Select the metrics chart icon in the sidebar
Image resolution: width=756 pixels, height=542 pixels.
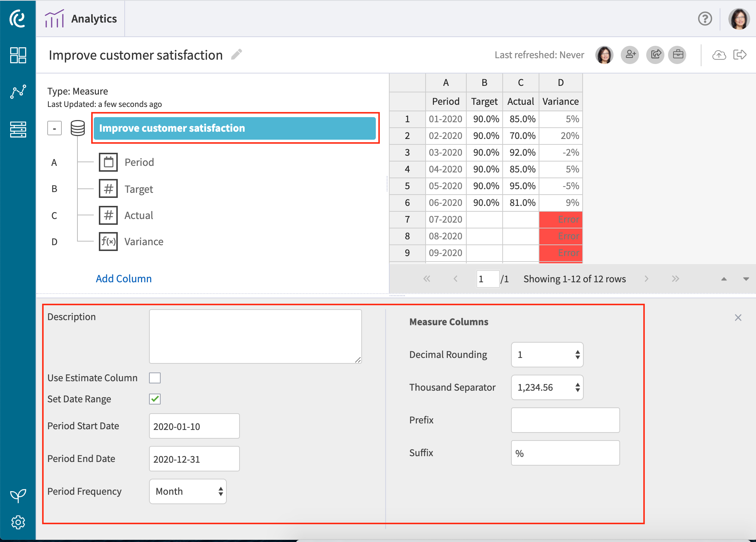click(18, 92)
